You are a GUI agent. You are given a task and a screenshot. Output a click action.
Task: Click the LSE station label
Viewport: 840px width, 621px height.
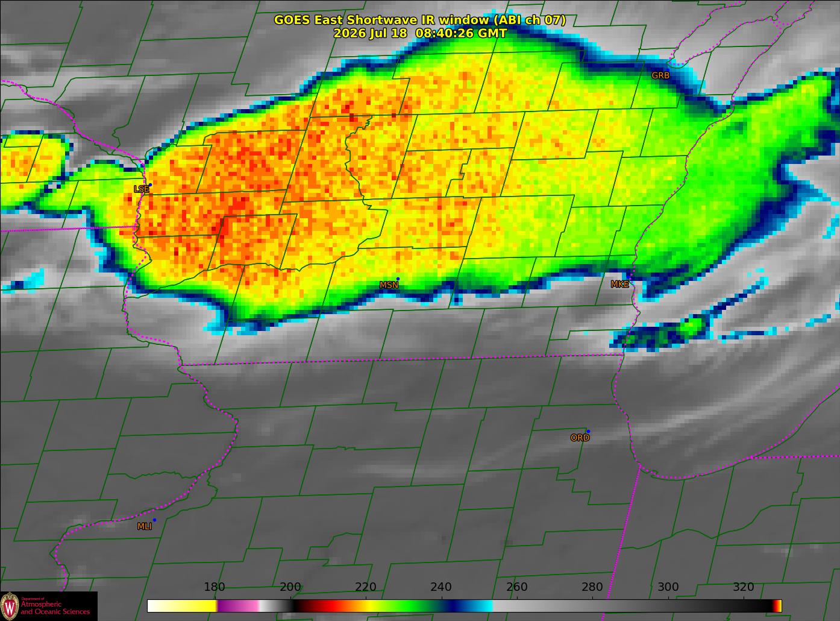(x=141, y=189)
